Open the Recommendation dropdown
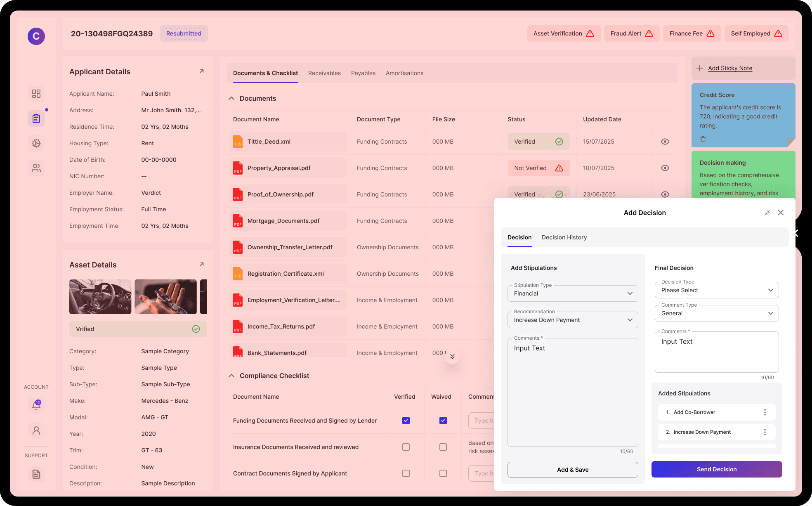Screen dimensions: 812x506 [573, 320]
